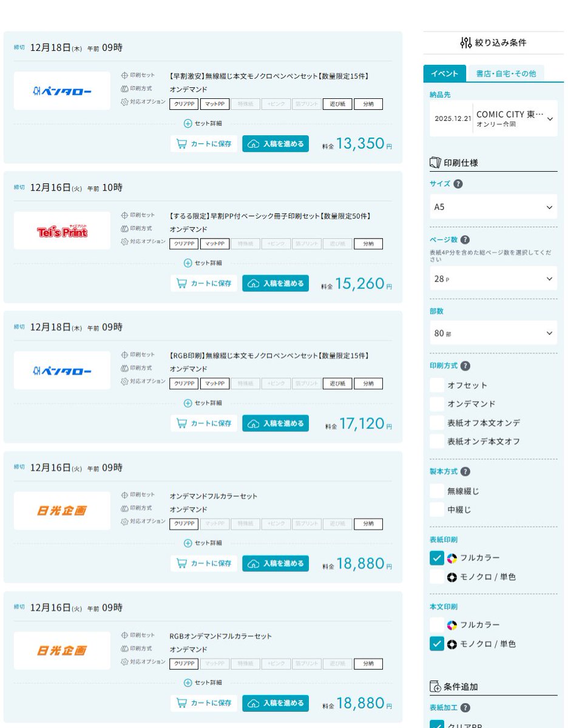Viewport: 568px width, 728px height.
Task: Click the 15,260円 price
Action: pyautogui.click(x=360, y=283)
